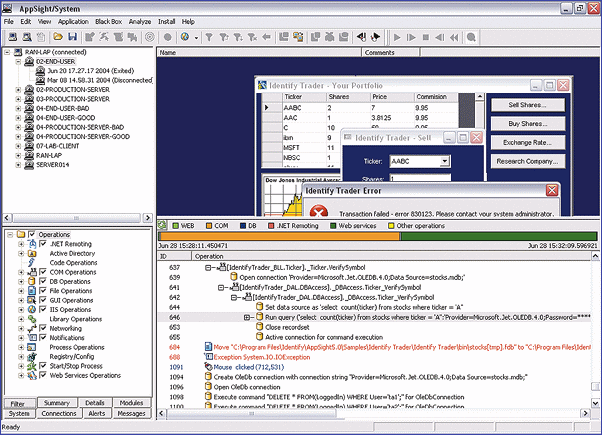Expand the 04-END-USER-BAD node
The image size is (602, 435).
tap(18, 108)
